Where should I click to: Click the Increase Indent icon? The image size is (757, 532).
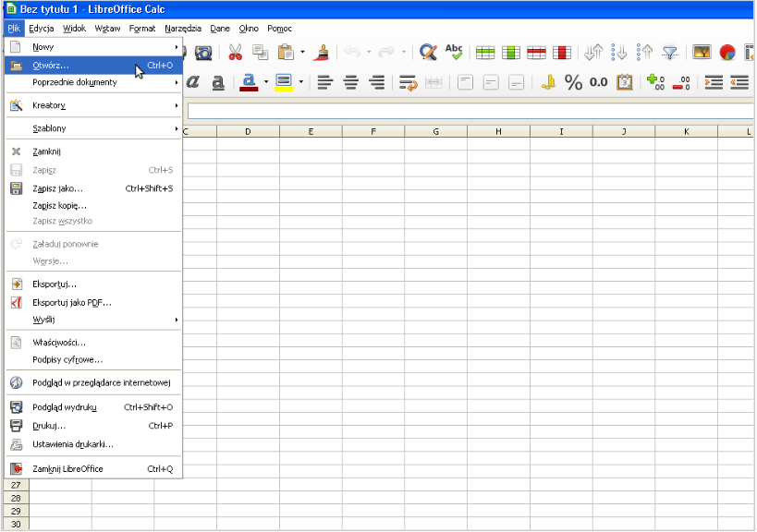point(713,82)
